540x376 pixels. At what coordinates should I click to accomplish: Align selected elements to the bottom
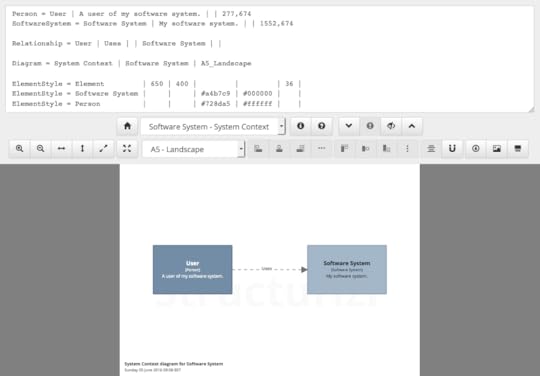(x=387, y=149)
